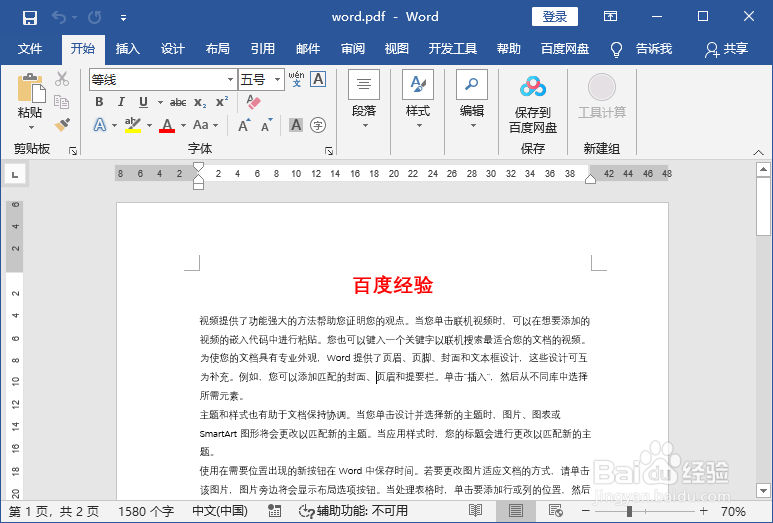
Task: Click the Undo arrow icon
Action: (x=59, y=18)
